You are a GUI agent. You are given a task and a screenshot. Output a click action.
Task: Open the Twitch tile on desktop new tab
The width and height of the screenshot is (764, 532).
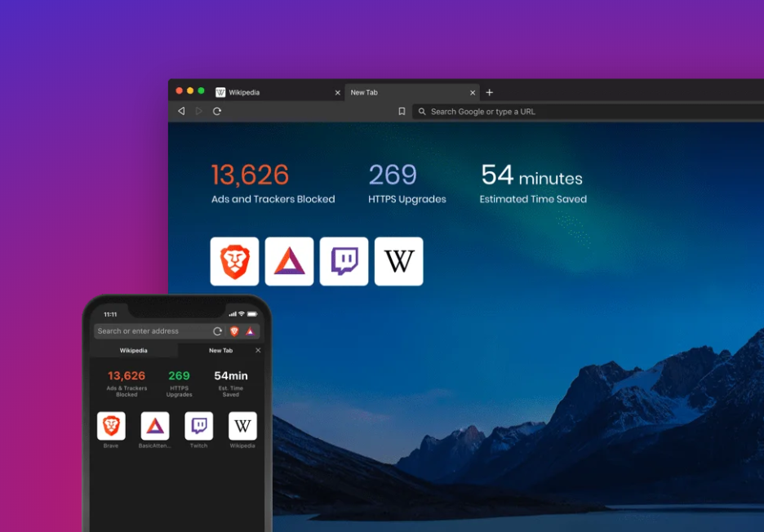click(x=344, y=261)
